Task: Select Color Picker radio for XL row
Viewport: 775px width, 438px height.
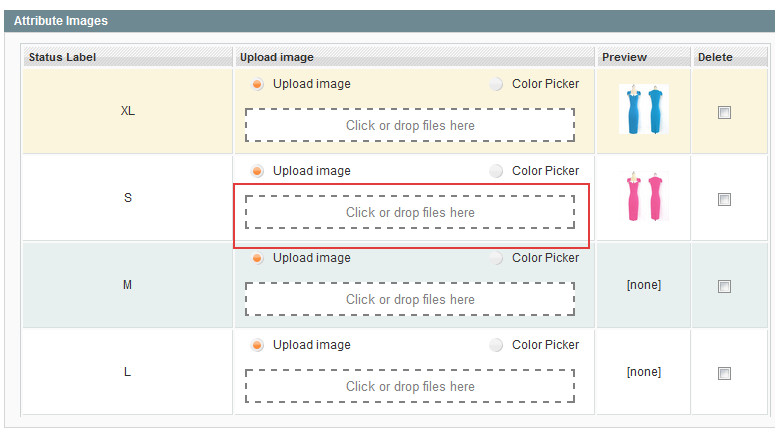Action: (496, 84)
